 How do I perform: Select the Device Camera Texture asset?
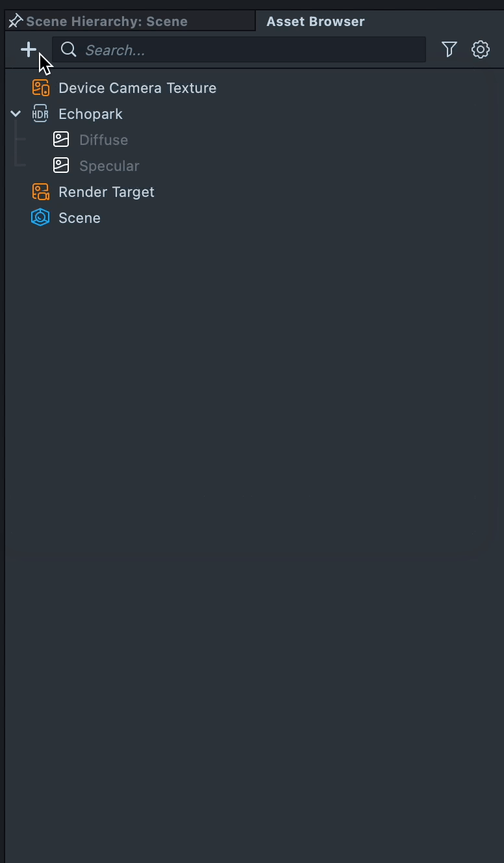click(x=137, y=88)
